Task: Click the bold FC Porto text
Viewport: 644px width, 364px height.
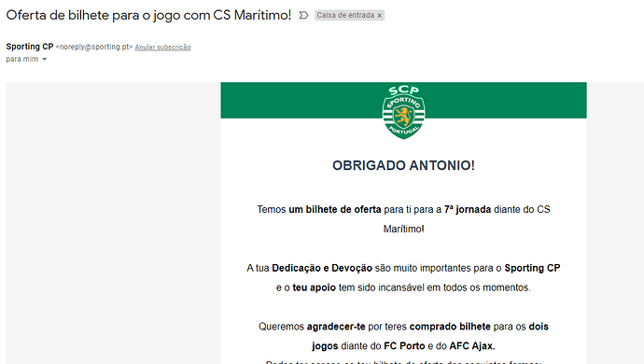Action: coord(404,346)
